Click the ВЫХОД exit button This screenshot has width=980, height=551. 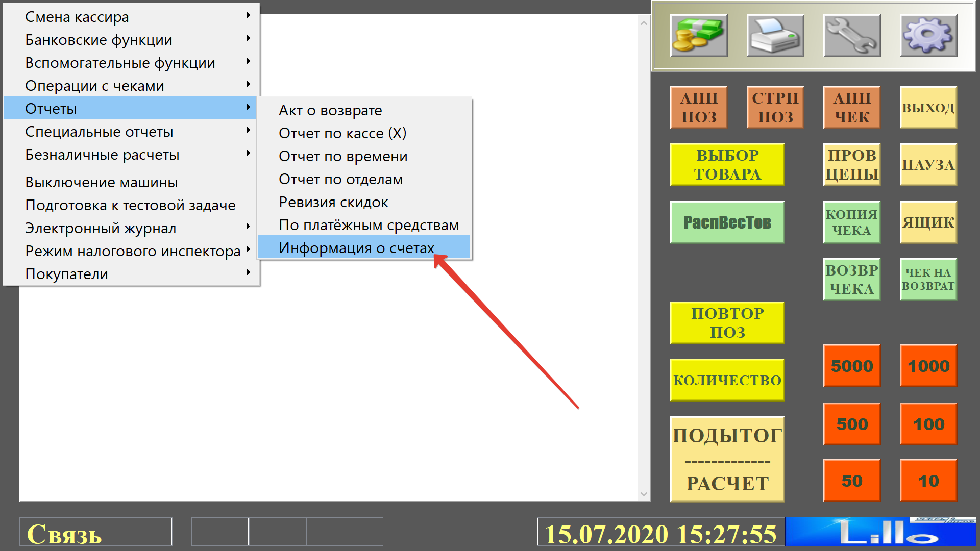tap(928, 108)
